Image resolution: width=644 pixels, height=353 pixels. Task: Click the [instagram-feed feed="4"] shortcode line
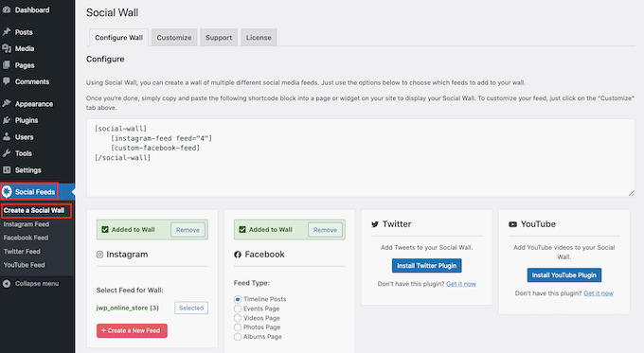tap(161, 138)
